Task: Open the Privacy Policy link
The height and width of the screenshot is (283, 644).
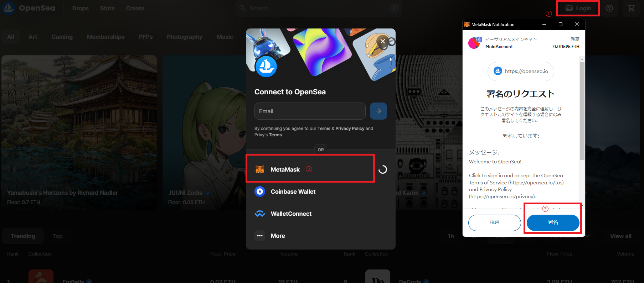Action: pyautogui.click(x=350, y=129)
